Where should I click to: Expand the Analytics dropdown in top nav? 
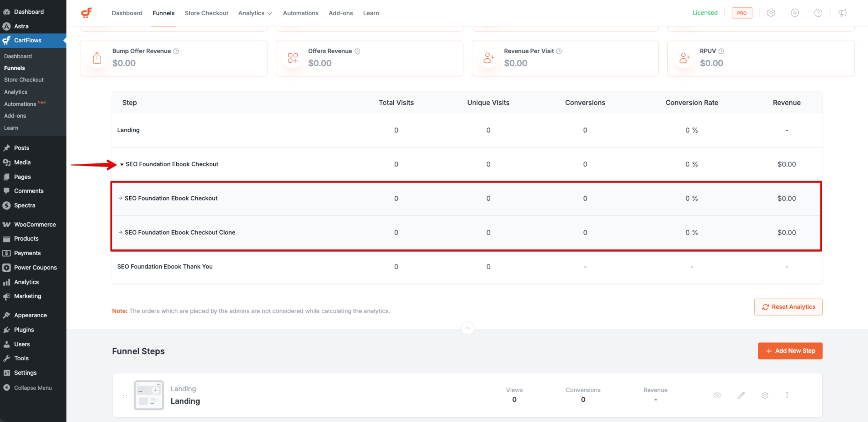pos(255,13)
